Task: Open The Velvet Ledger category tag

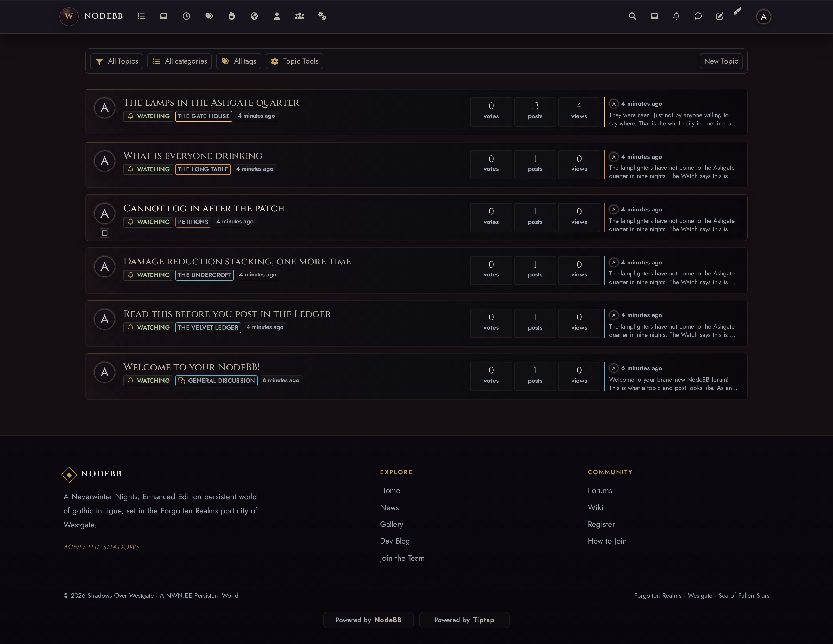Action: (208, 327)
